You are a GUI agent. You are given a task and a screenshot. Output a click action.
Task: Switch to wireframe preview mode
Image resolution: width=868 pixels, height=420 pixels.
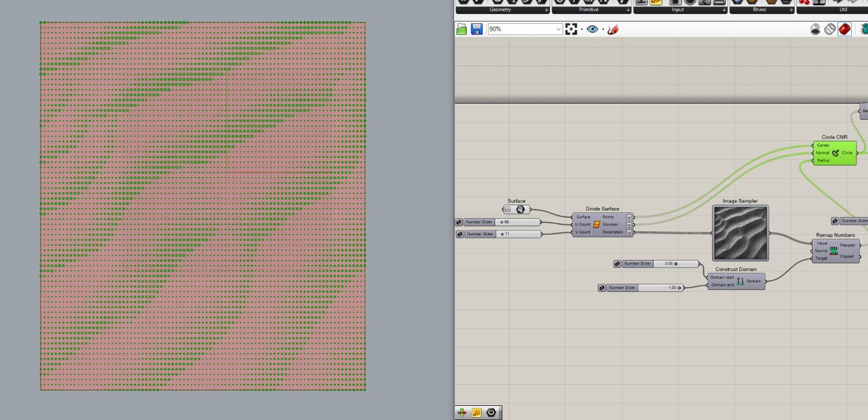(830, 29)
